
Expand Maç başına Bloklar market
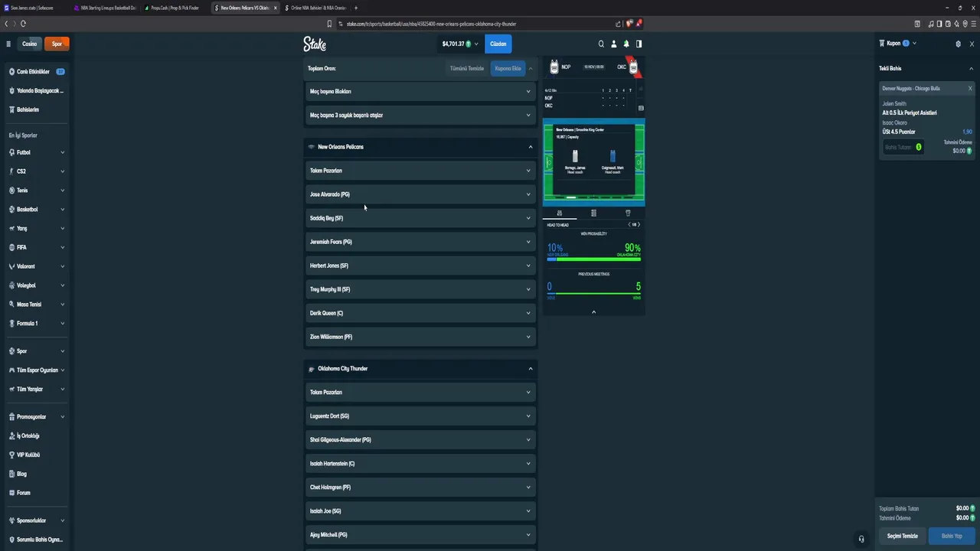pyautogui.click(x=420, y=92)
